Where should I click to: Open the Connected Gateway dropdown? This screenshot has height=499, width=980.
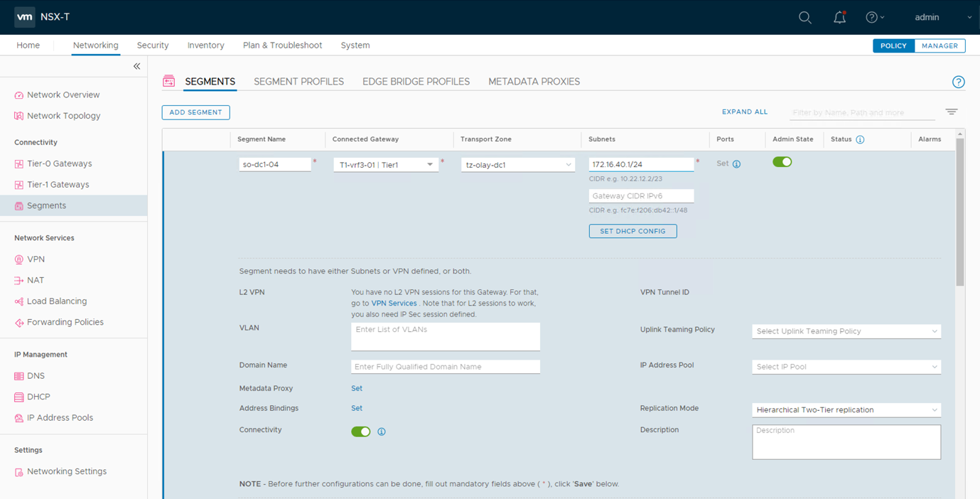(386, 165)
